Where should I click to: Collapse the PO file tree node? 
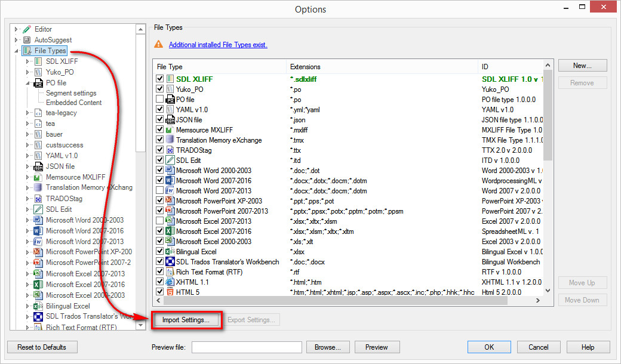pyautogui.click(x=27, y=83)
